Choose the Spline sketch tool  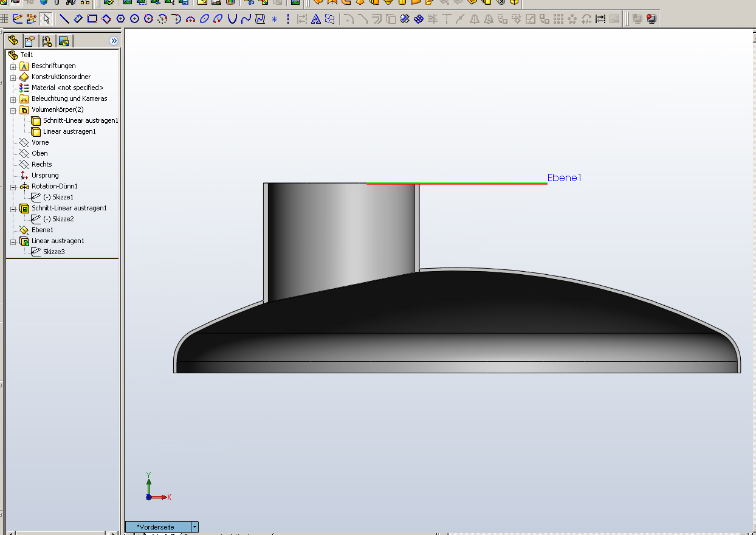click(246, 19)
